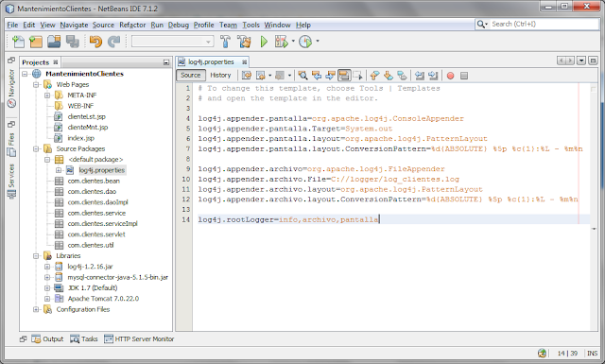This screenshot has width=605, height=364.
Task: Profile the project from toolbar
Action: [x=305, y=42]
